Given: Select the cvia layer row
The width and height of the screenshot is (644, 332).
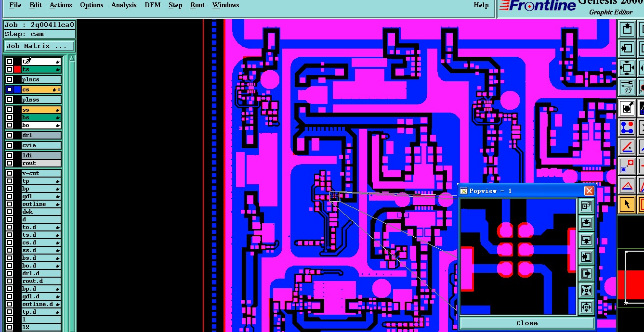Looking at the screenshot, I should coord(41,145).
